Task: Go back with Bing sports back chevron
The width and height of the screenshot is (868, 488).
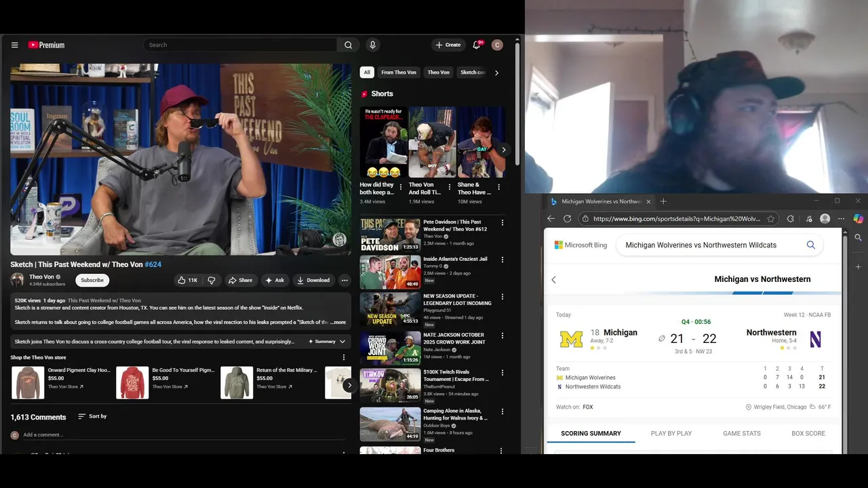Action: (x=553, y=279)
